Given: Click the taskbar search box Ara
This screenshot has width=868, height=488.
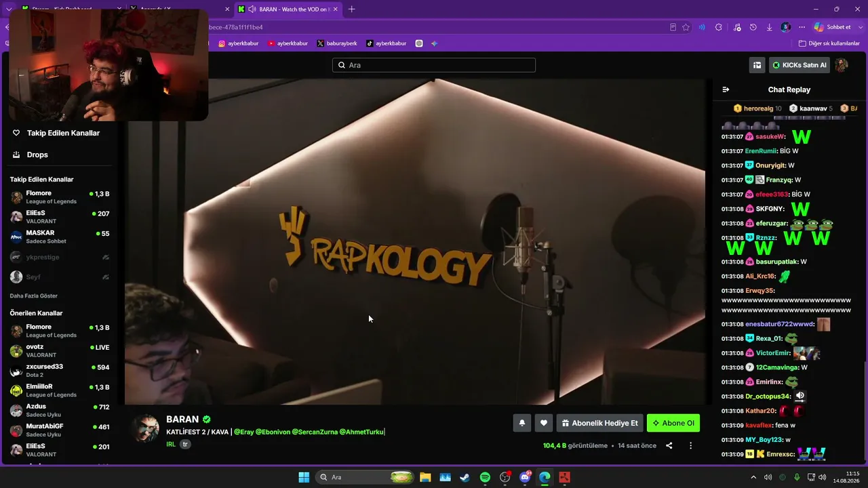Looking at the screenshot, I should 365,477.
